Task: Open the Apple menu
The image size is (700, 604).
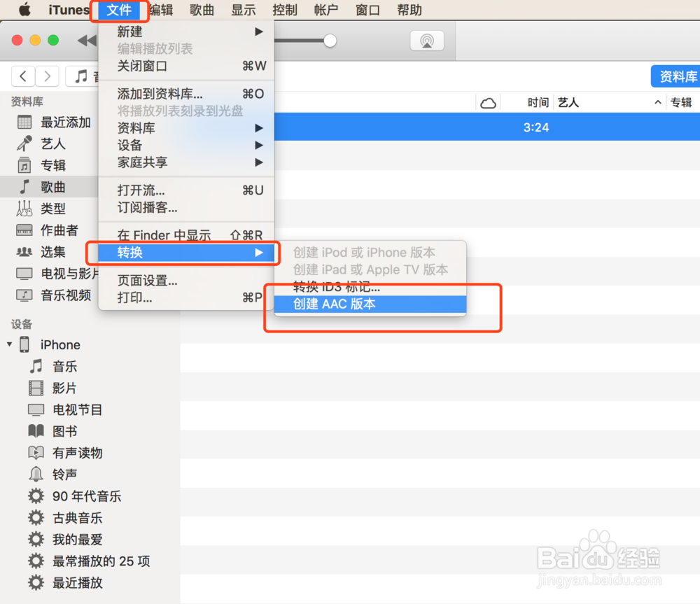Action: pos(25,9)
